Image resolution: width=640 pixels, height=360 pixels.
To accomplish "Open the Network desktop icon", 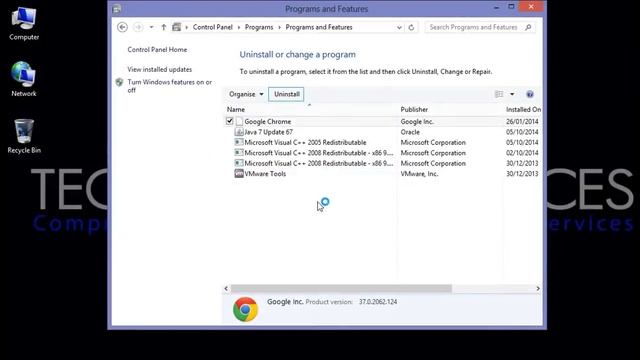I will [x=24, y=80].
